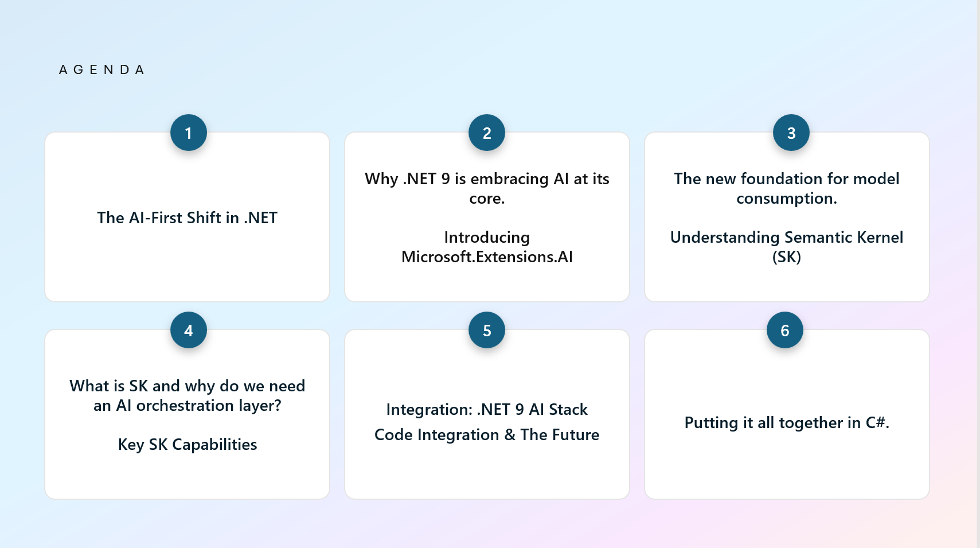Select the circle badge numbered 4

(188, 331)
